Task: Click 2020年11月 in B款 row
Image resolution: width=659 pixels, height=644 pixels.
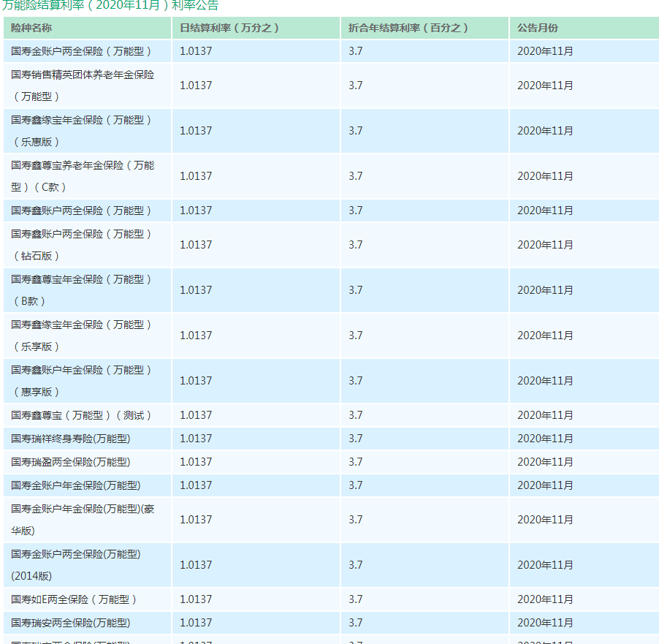Action: pyautogui.click(x=545, y=290)
